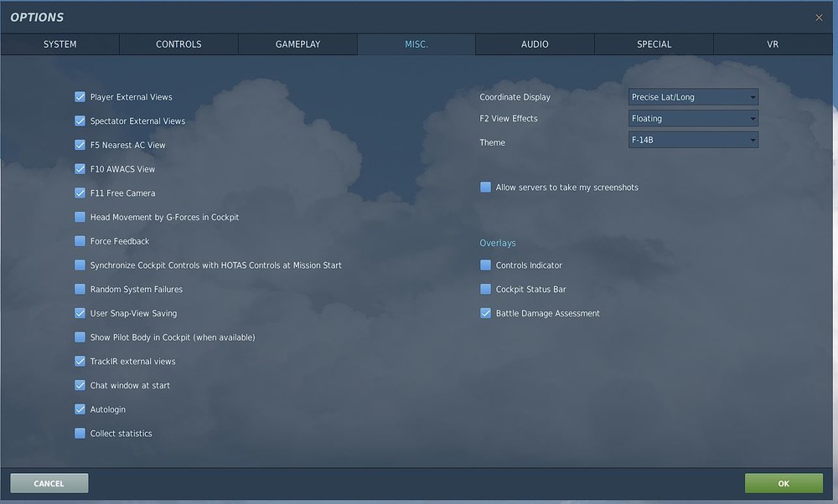Open the Theme dropdown showing F-14B
Viewport: 838px width, 504px height.
click(693, 140)
